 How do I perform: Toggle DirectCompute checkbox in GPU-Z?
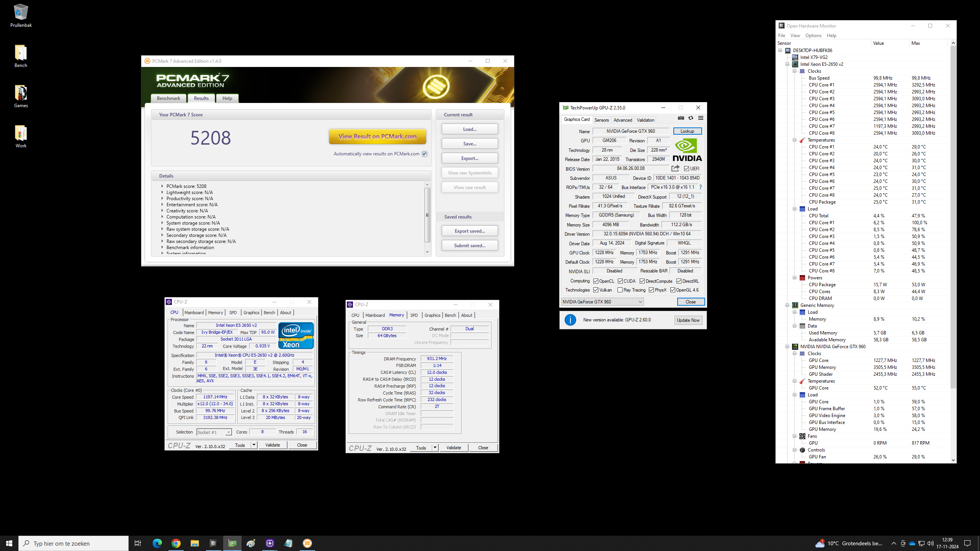pos(642,281)
